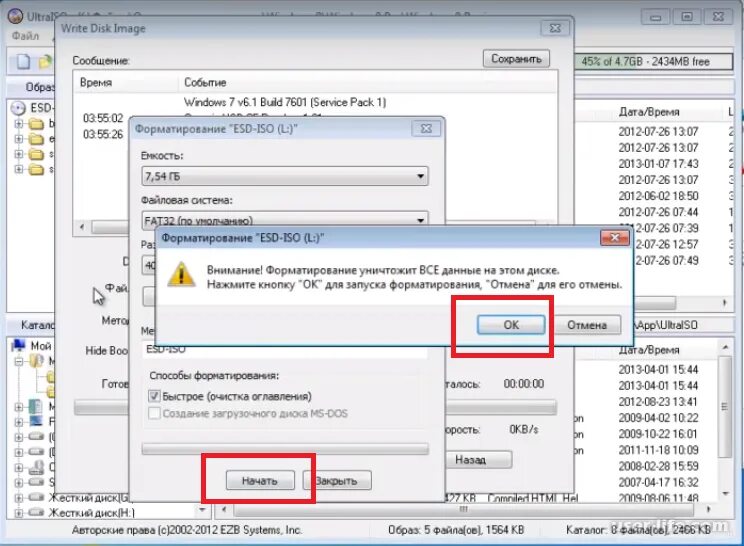Viewport: 744px width, 546px height.
Task: Select file row dated 2007-04-17 16:32
Action: [658, 482]
